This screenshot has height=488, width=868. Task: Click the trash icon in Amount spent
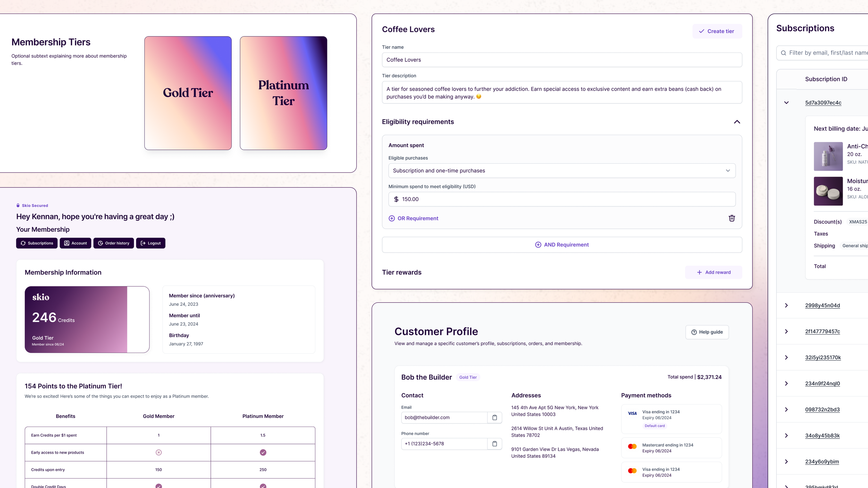coord(732,218)
